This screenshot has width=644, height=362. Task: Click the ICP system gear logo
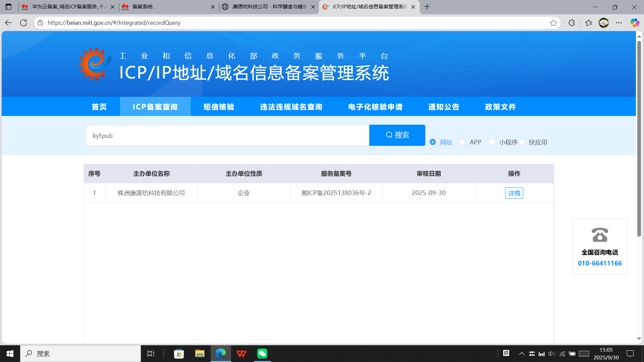[x=95, y=64]
